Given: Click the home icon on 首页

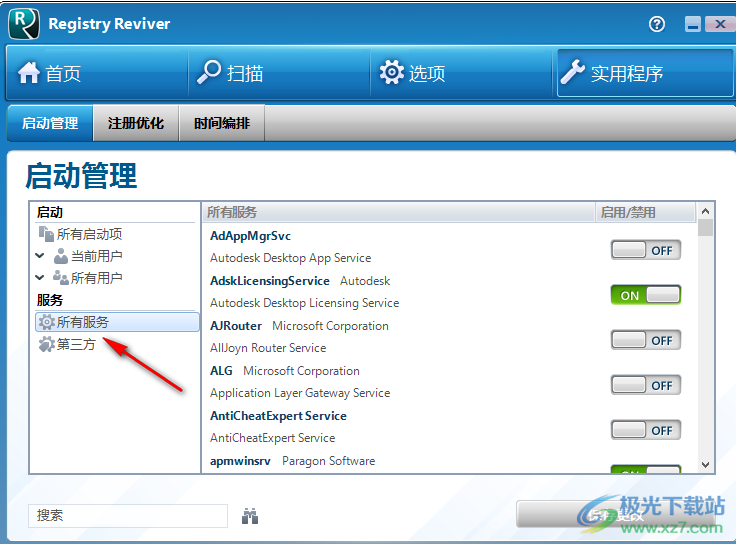Looking at the screenshot, I should click(29, 73).
